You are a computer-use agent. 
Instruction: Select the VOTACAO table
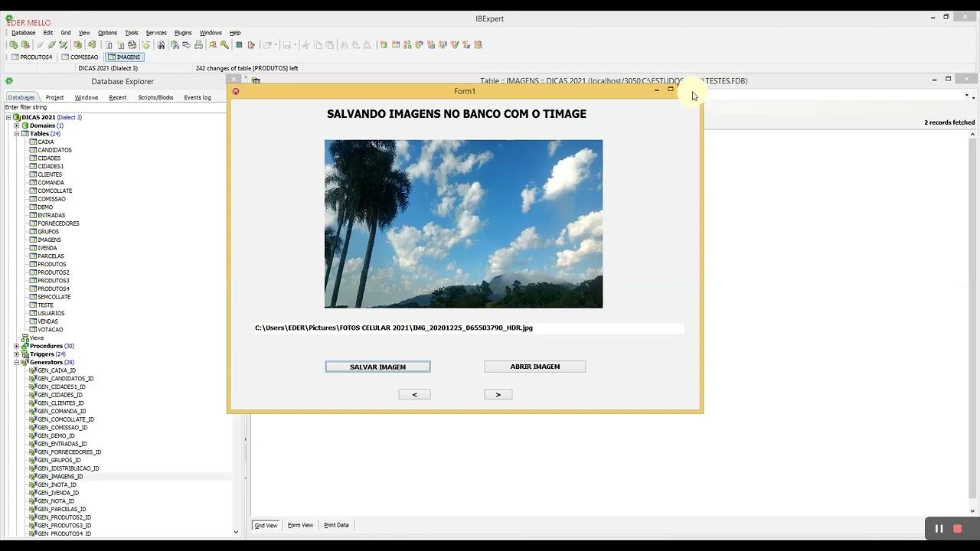click(50, 330)
